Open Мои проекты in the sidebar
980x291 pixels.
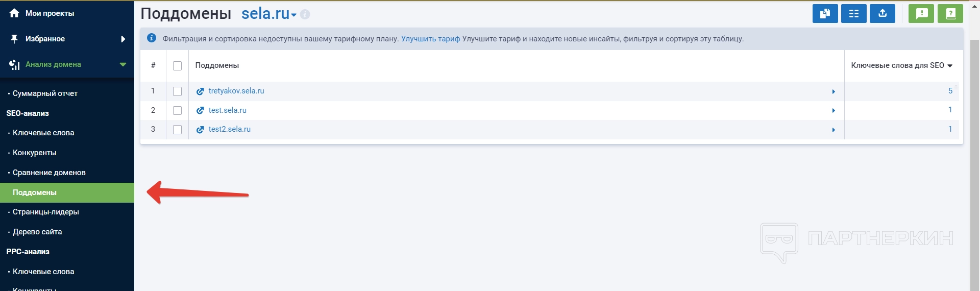(x=50, y=13)
